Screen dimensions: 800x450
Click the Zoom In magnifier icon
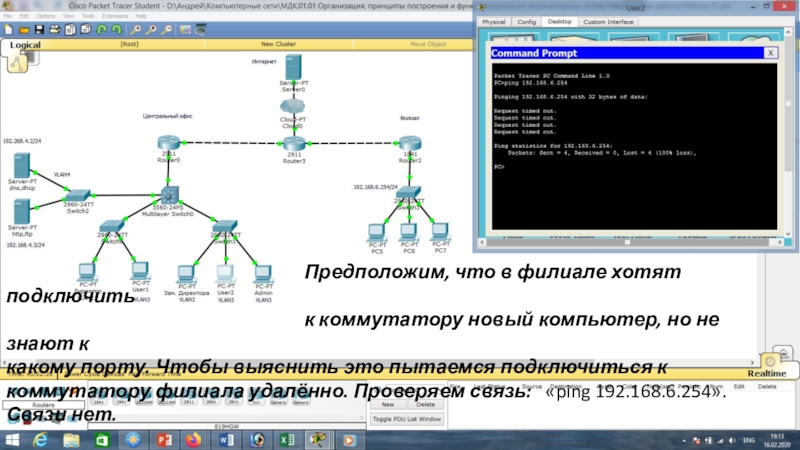pyautogui.click(x=136, y=30)
